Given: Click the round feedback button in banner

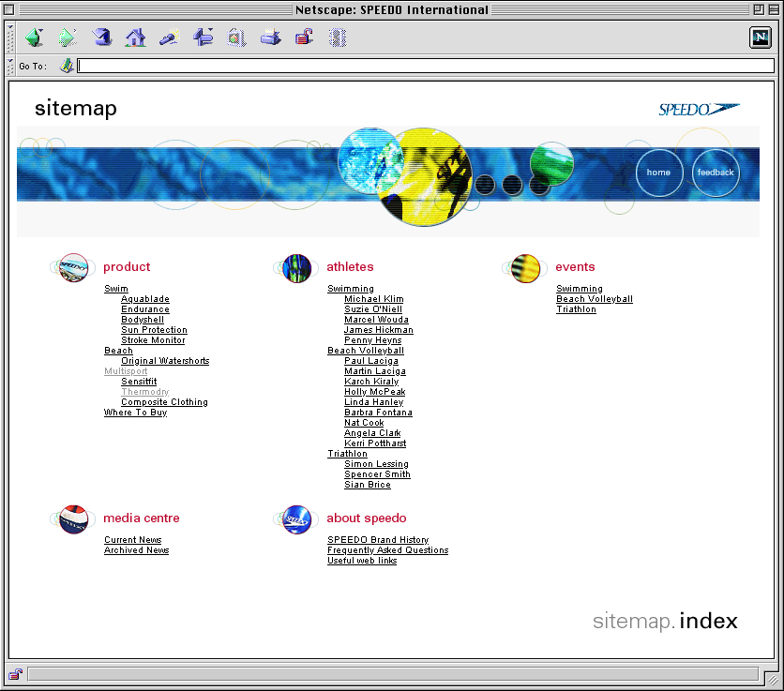Looking at the screenshot, I should click(716, 173).
